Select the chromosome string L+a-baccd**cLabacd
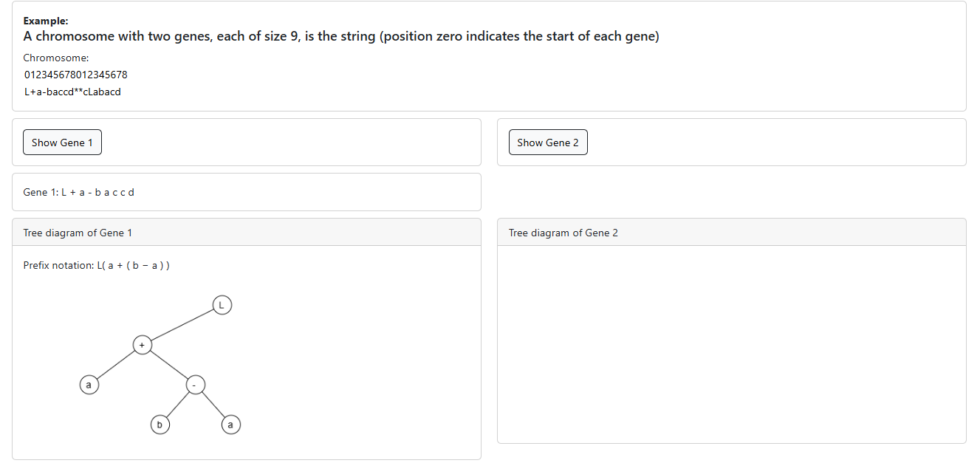 pos(72,92)
